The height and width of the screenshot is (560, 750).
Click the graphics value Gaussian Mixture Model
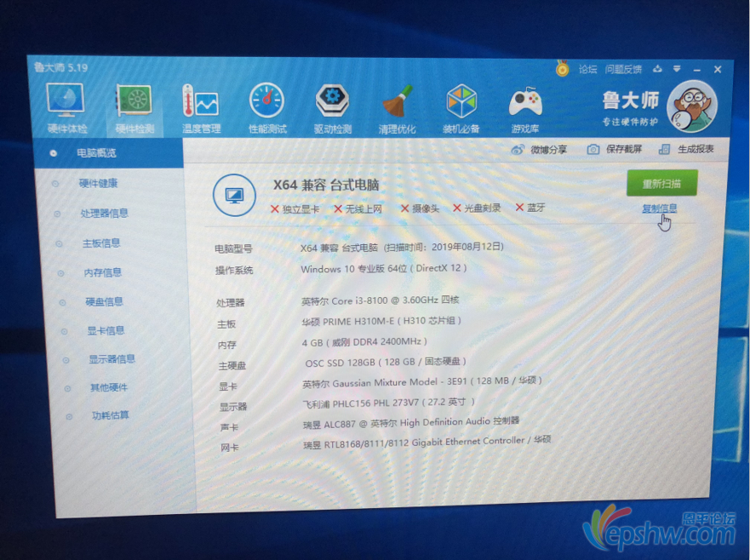422,382
